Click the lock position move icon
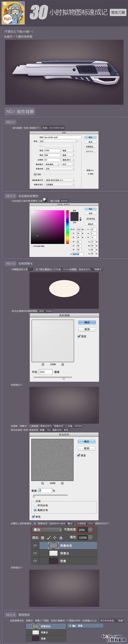This screenshot has width=128, height=644. click(55, 538)
